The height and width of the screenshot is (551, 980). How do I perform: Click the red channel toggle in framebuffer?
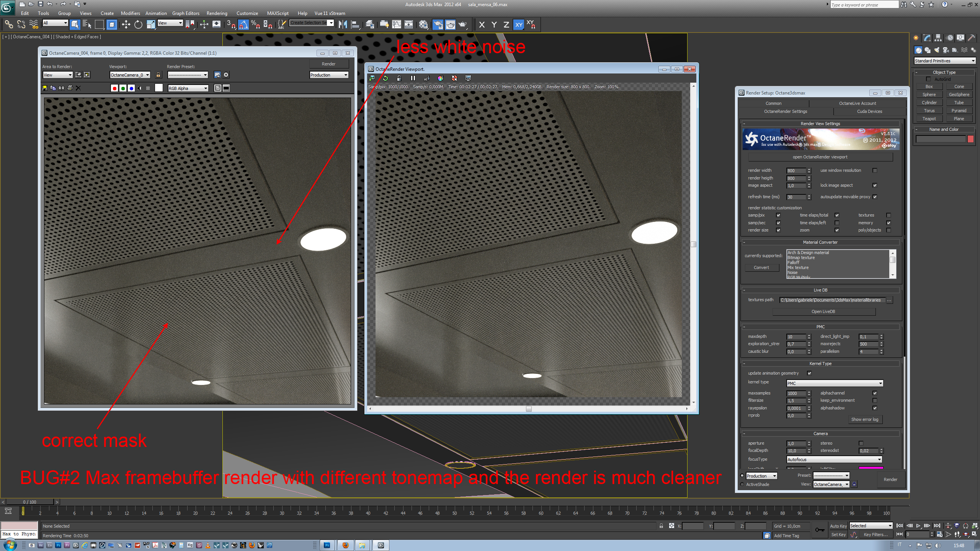point(114,88)
